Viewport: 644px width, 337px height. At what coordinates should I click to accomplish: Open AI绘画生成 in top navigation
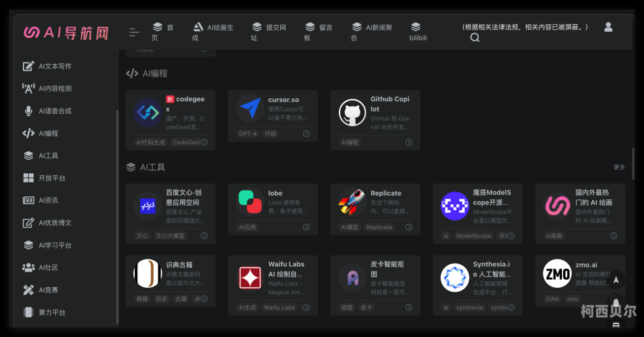[x=212, y=32]
